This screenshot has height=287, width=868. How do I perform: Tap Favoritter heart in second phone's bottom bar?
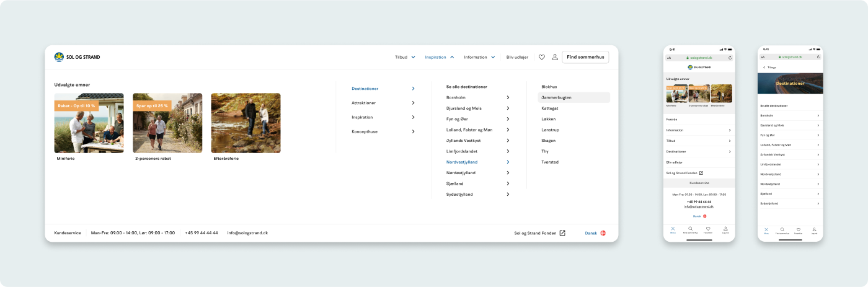[x=799, y=229]
